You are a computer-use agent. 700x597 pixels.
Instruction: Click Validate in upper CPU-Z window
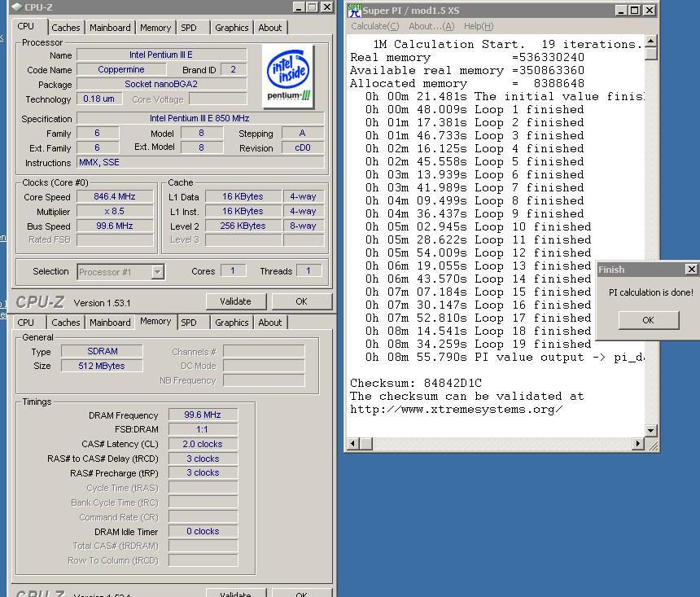236,301
